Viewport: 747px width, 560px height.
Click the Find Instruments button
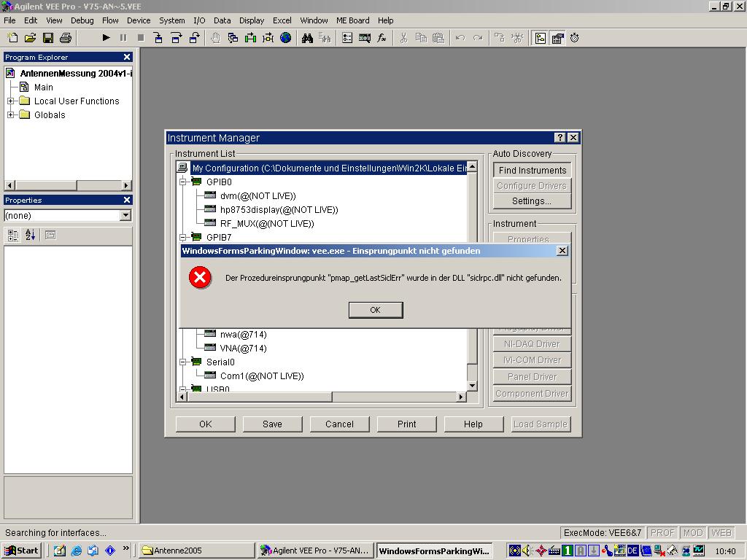532,170
